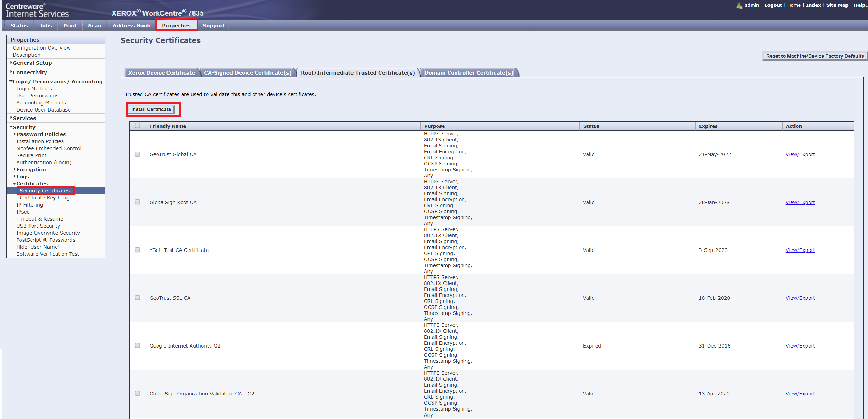This screenshot has width=868, height=419.
Task: Click Reset to Machine/Device Factory Defaults
Action: coord(815,56)
